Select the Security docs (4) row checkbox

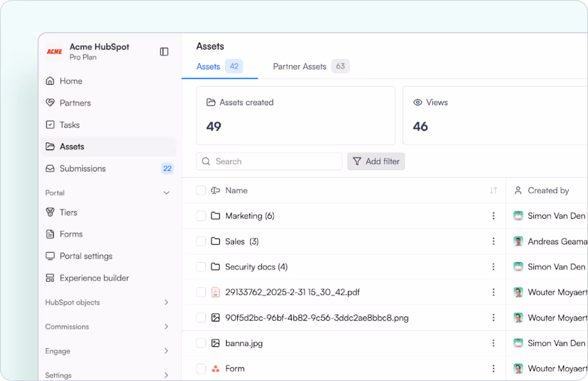201,267
